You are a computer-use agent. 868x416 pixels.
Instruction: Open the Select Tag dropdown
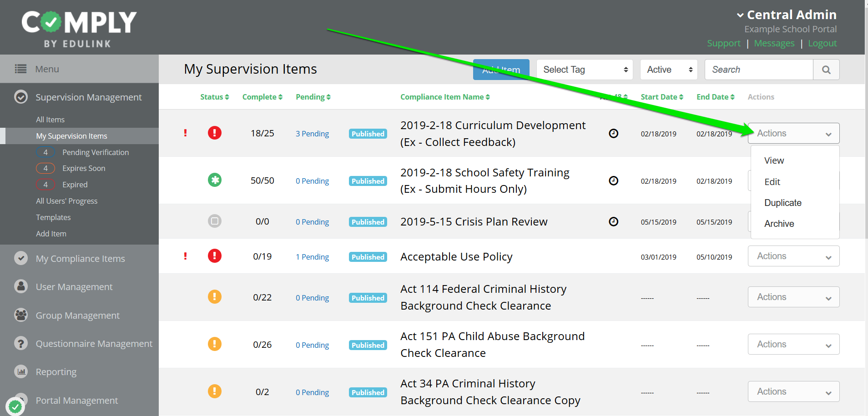585,70
